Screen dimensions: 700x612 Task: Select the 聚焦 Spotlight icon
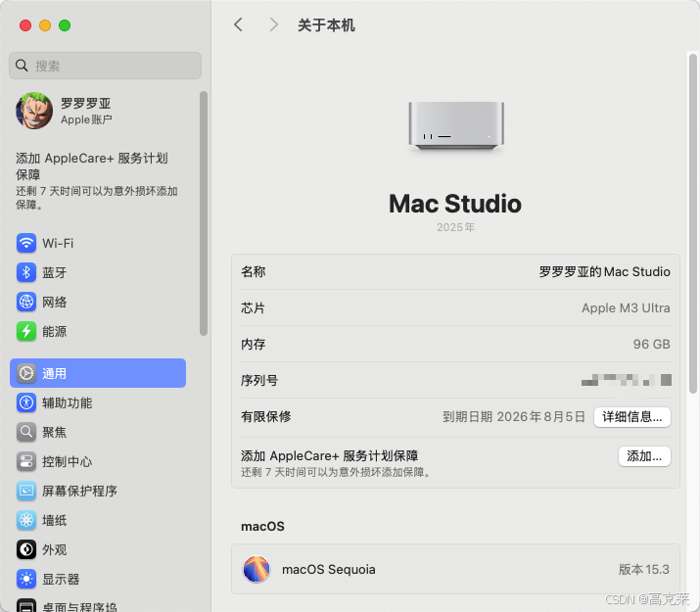point(26,432)
